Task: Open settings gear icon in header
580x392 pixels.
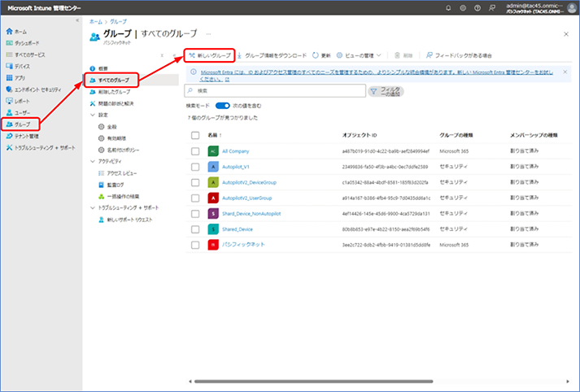Action: [x=463, y=8]
